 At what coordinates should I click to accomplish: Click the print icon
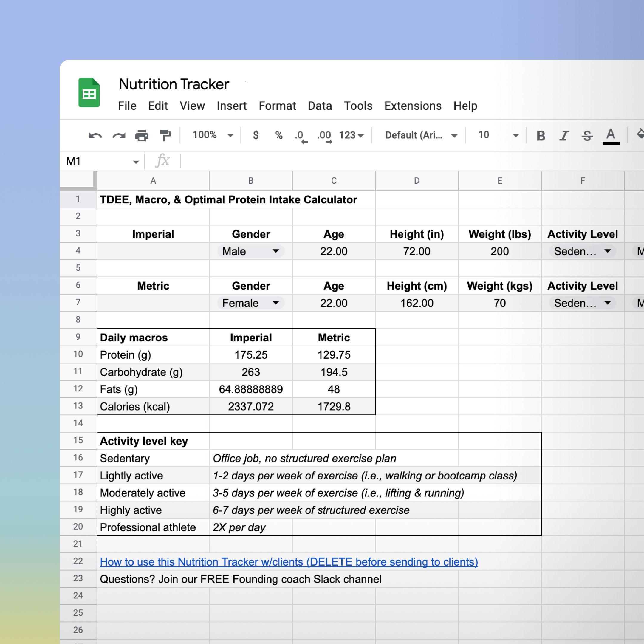142,136
